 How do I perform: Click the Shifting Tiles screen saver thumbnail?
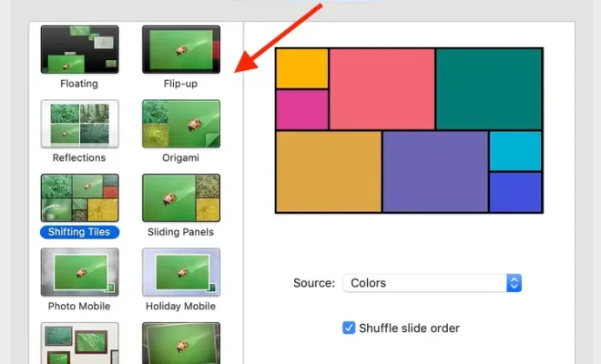point(80,197)
